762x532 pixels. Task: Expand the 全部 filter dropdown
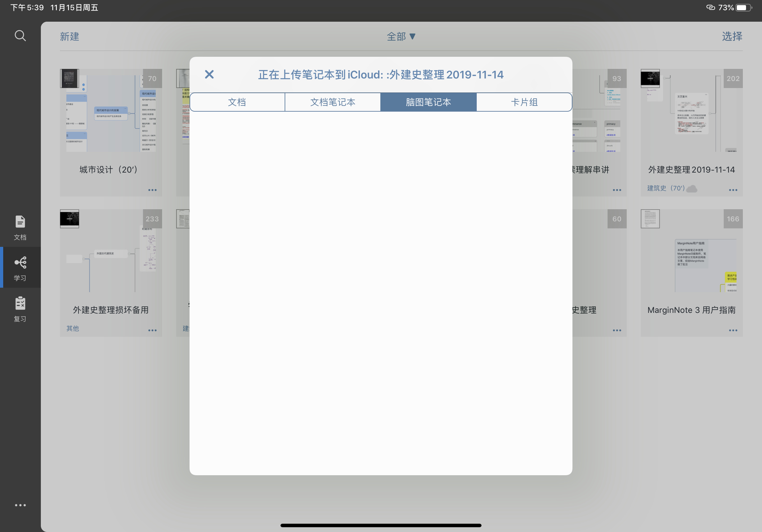click(x=401, y=36)
